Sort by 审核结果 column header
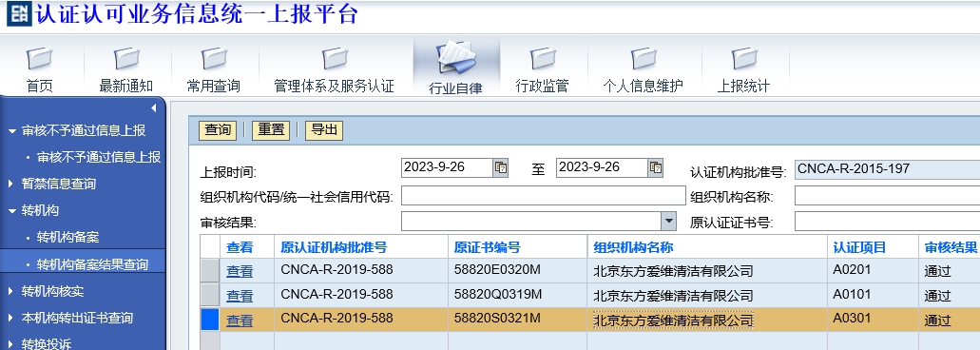This screenshot has height=350, width=980. pyautogui.click(x=951, y=247)
